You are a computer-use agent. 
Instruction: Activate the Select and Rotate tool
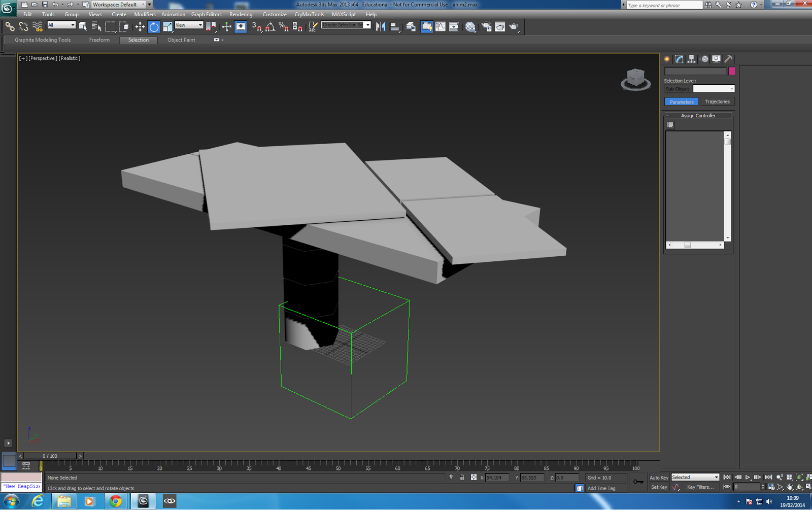click(x=154, y=26)
